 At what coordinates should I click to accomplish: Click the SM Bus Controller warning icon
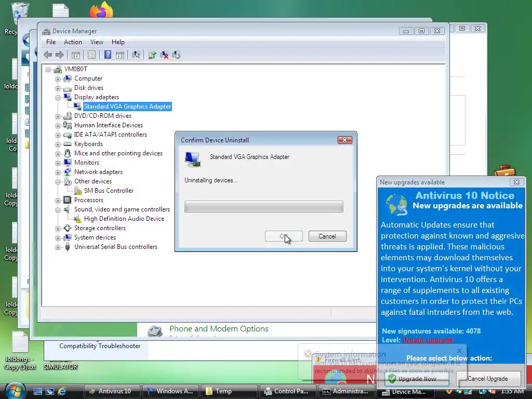point(78,191)
